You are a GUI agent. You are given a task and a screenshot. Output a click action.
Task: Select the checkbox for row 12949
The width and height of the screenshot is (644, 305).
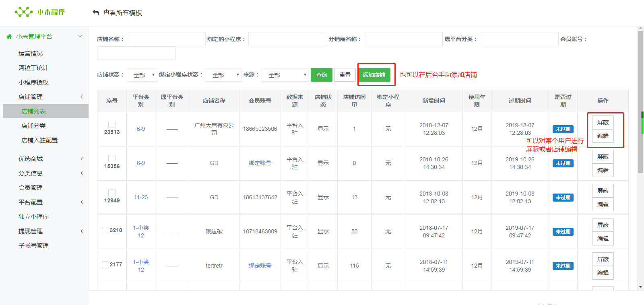pos(112,193)
